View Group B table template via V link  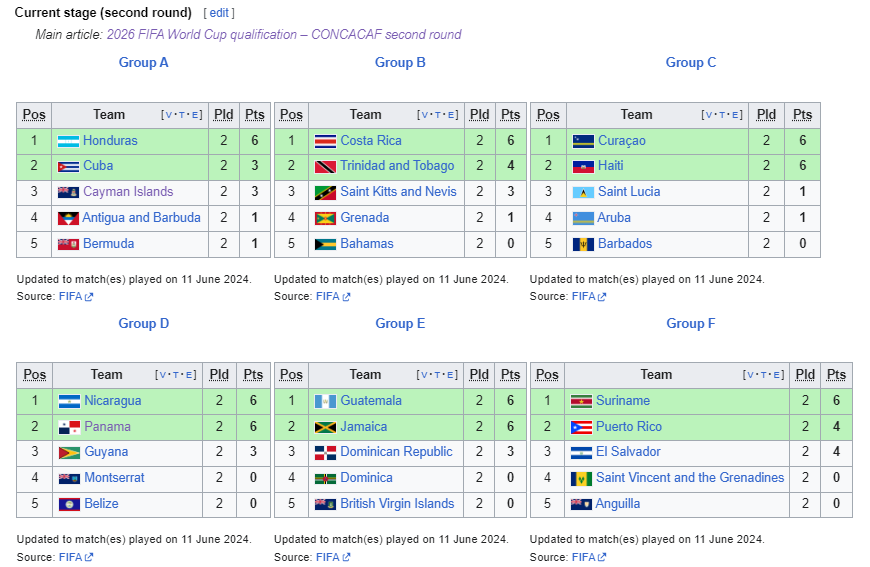(424, 115)
